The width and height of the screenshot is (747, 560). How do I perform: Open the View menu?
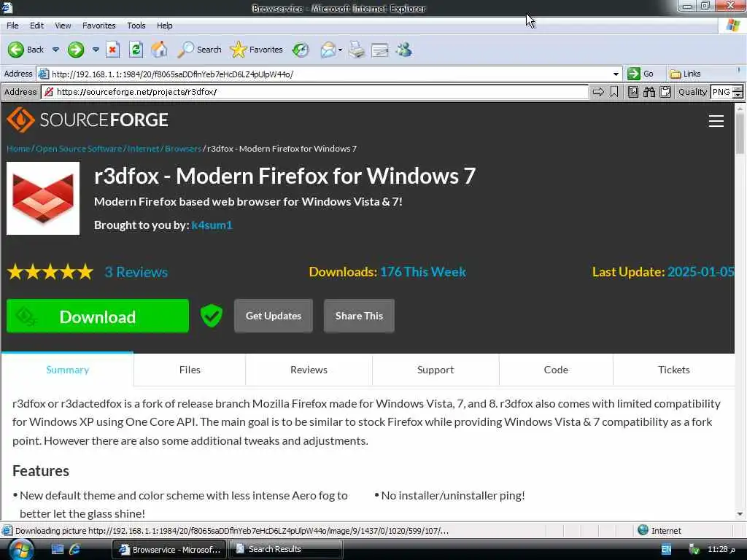click(x=63, y=26)
